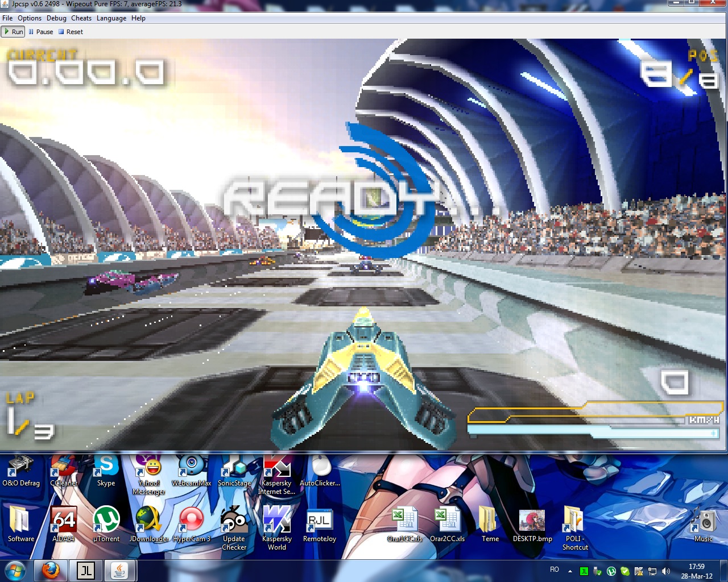728x582 pixels.
Task: Select the POLI - Shortcut folder
Action: (x=575, y=528)
